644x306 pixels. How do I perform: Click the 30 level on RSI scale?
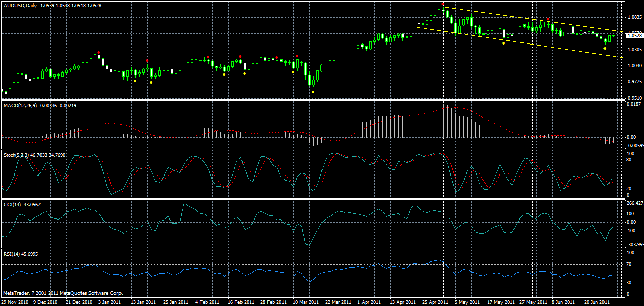pyautogui.click(x=630, y=282)
